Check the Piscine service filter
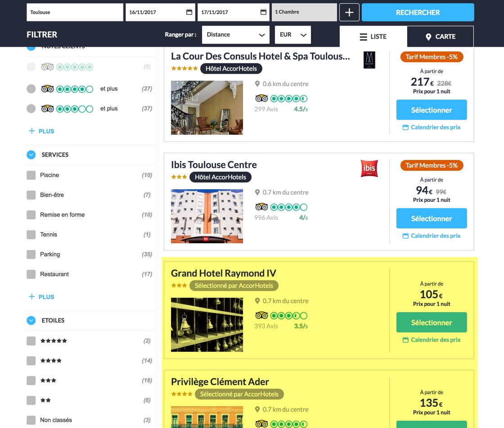 (31, 175)
